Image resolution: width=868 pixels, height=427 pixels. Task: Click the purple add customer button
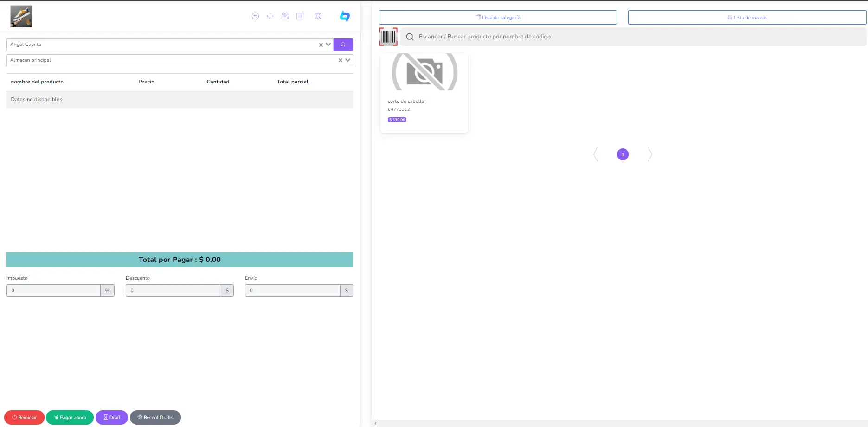(343, 45)
